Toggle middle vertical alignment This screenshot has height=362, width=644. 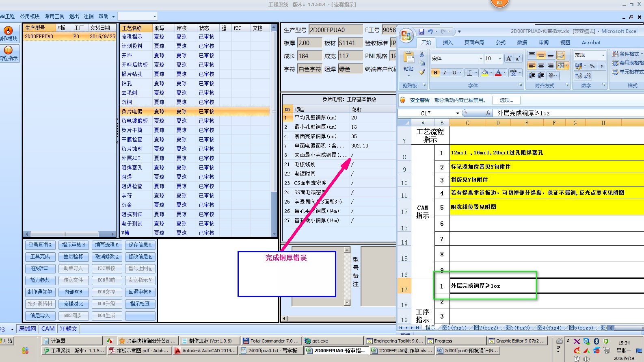click(x=541, y=55)
